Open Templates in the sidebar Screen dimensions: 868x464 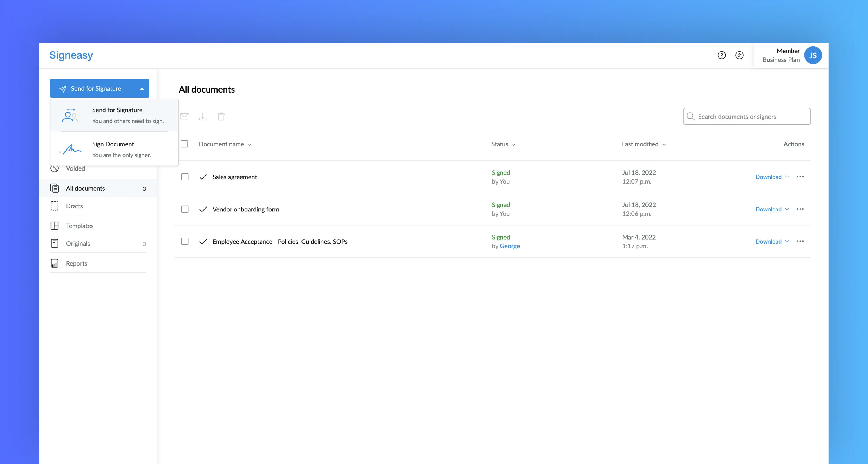[x=79, y=226]
